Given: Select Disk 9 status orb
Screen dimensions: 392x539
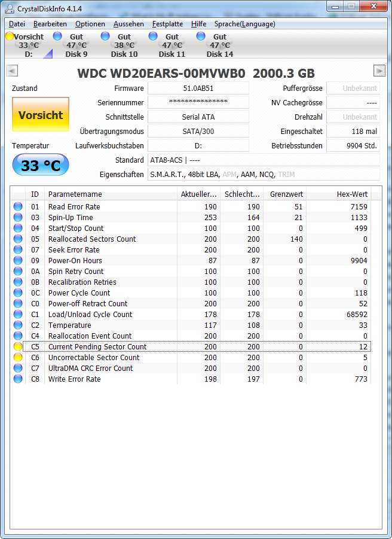Looking at the screenshot, I should (x=57, y=36).
